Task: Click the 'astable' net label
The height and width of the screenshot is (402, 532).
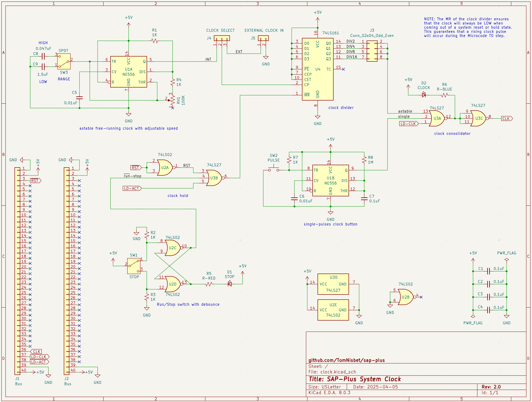Action: 405,111
